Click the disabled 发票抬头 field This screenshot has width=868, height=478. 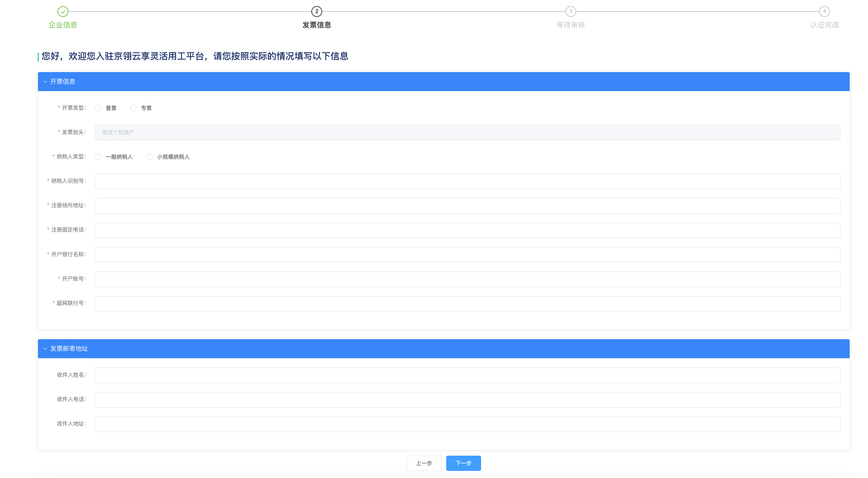[467, 132]
